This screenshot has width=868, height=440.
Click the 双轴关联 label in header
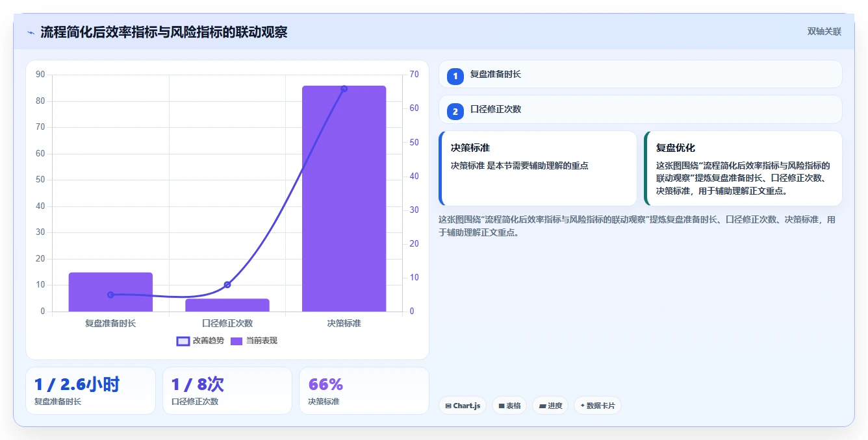(x=824, y=32)
